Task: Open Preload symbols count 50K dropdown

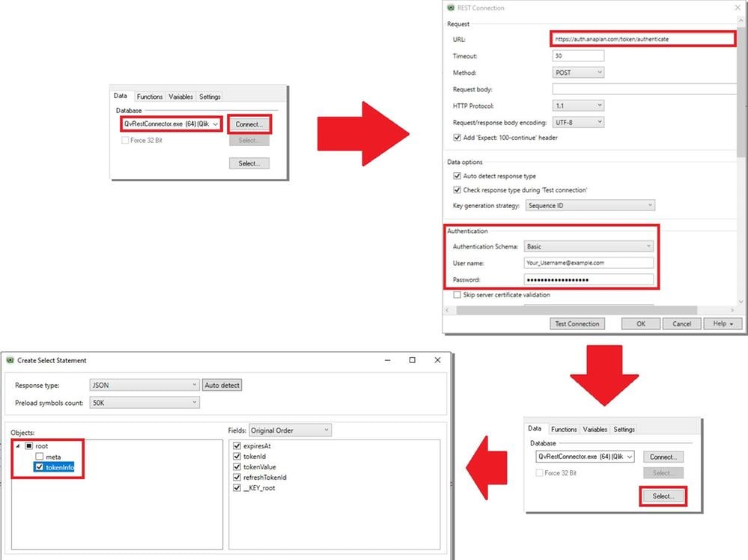Action: coord(145,403)
